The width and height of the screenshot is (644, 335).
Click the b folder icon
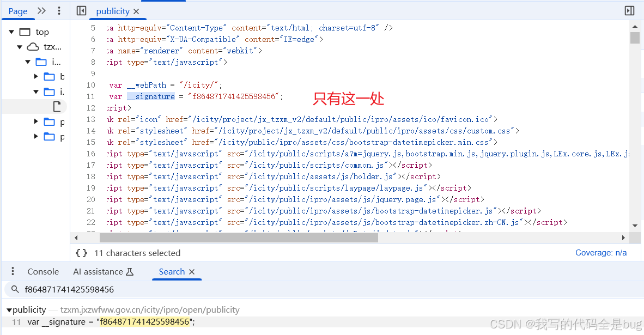tap(49, 76)
